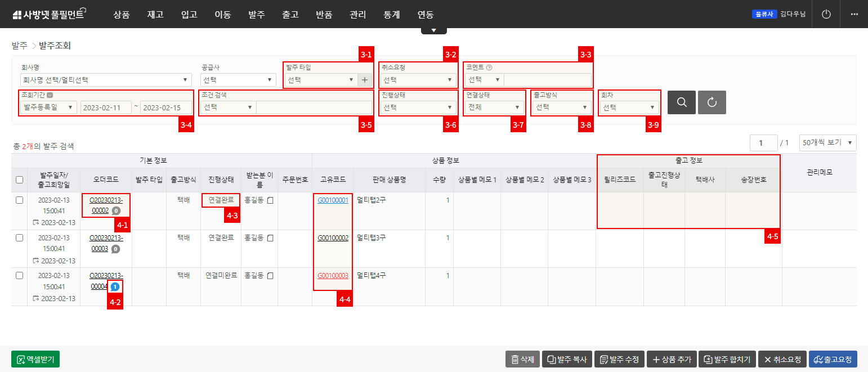Click the reset refresh icon button
The image size is (868, 372).
point(712,102)
